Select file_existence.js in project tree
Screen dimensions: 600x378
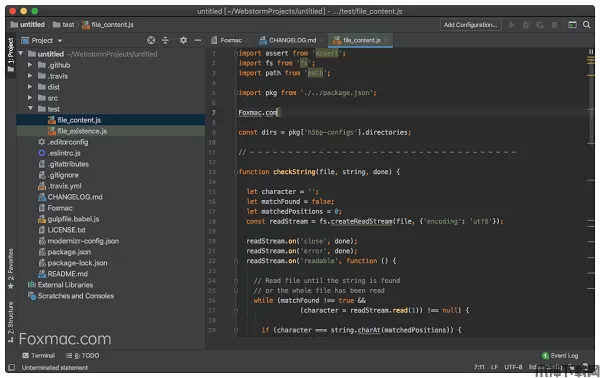(111, 131)
